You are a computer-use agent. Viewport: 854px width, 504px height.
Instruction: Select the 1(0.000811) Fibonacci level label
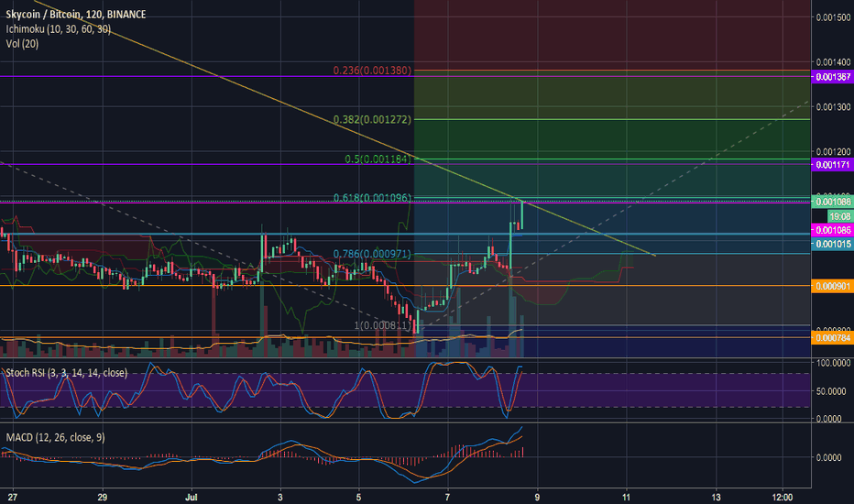coord(383,325)
